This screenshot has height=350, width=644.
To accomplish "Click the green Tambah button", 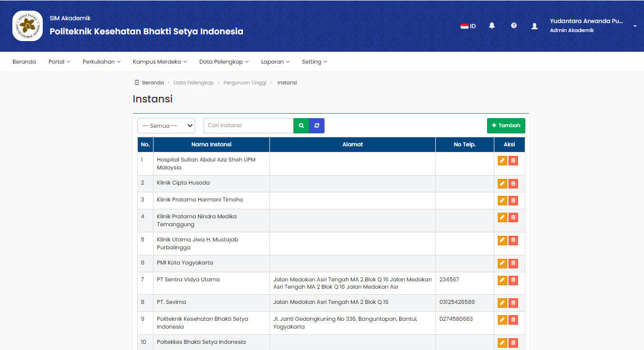I will coord(506,125).
